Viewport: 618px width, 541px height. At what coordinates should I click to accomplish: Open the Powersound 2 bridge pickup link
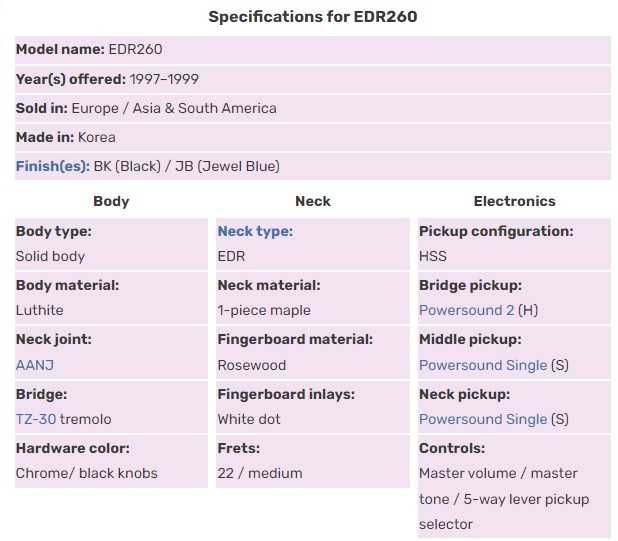click(467, 310)
